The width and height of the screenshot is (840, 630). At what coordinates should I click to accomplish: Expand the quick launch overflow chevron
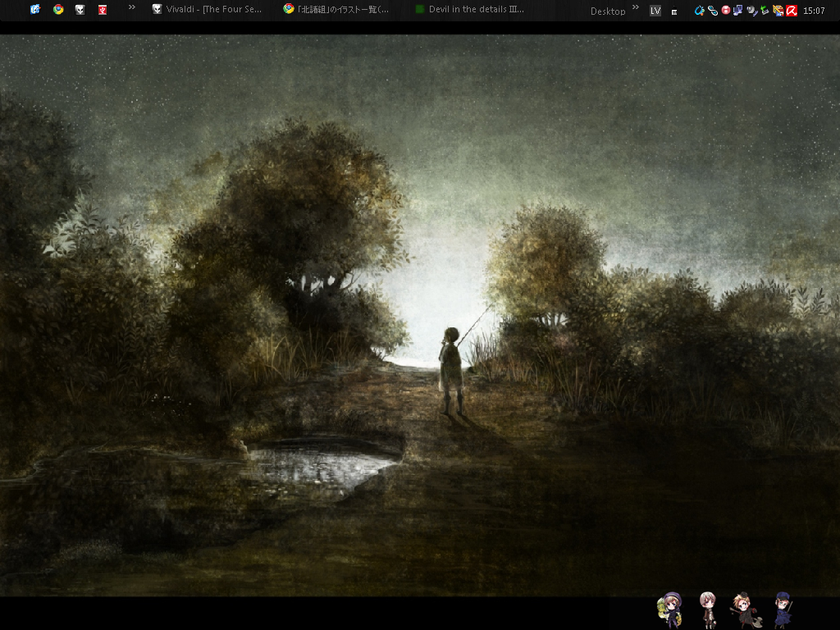[x=132, y=7]
